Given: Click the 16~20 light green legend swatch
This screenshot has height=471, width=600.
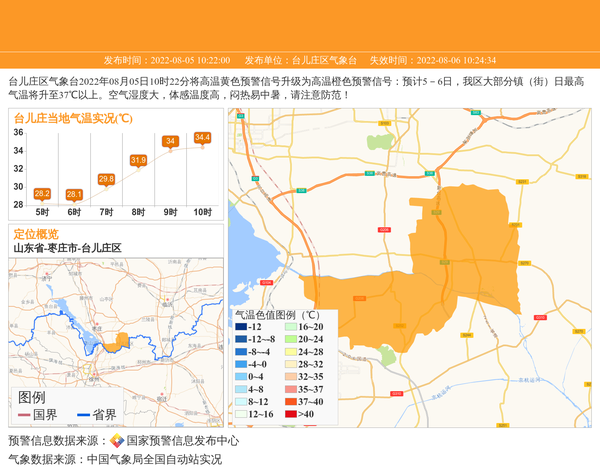Looking at the screenshot, I should pos(290,327).
